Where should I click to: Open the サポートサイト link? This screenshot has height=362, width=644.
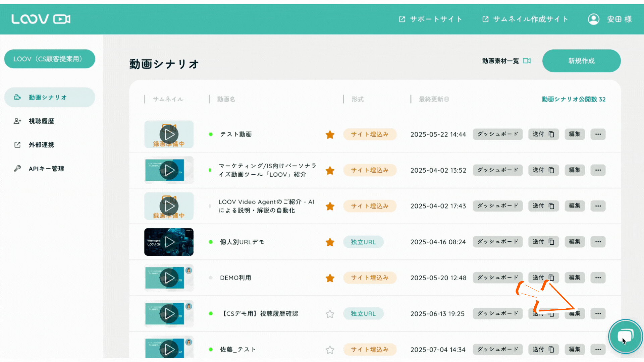tap(430, 19)
